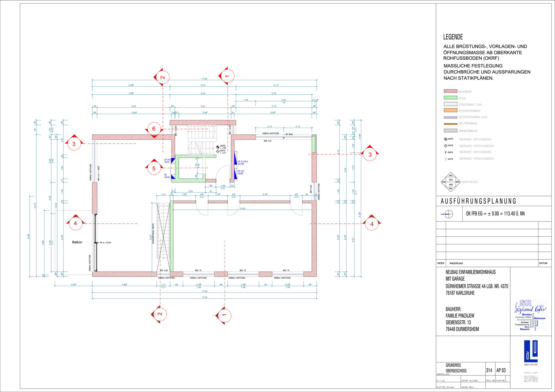555x392 pixels.
Task: Click section marker 6 near the stairwell
Action: [x=154, y=129]
